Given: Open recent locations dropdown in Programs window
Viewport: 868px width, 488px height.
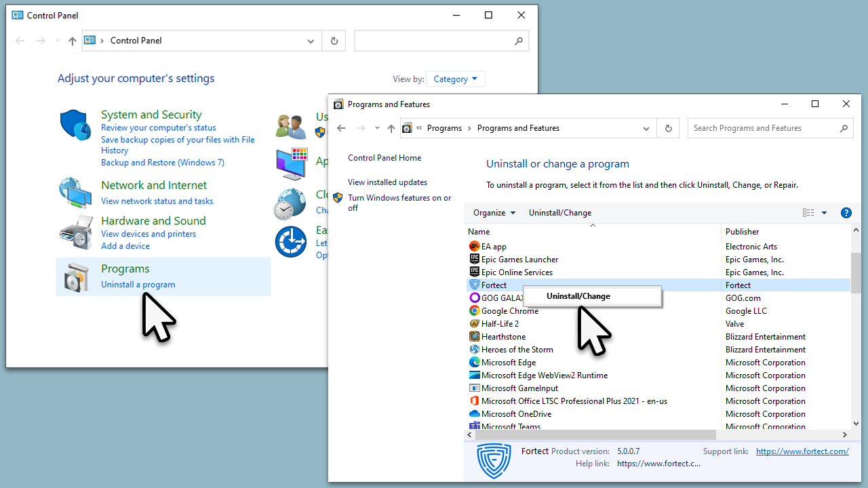Looking at the screenshot, I should pos(378,128).
